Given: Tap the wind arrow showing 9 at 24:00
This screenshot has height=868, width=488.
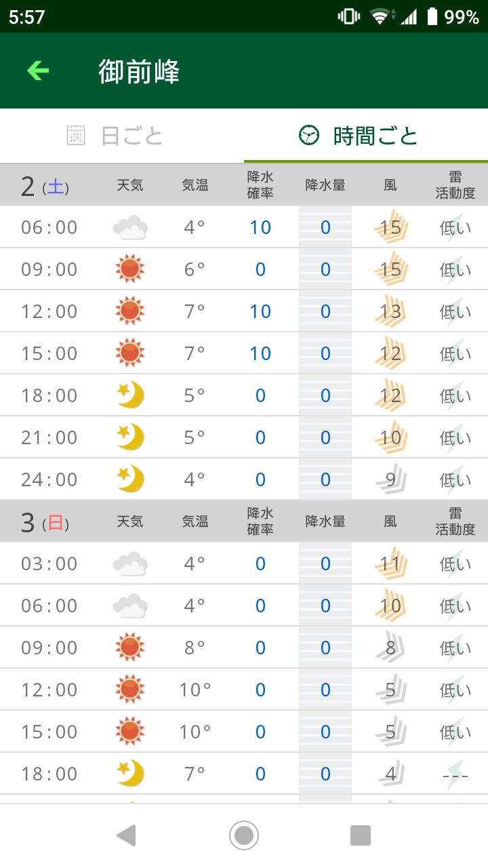Looking at the screenshot, I should [390, 480].
